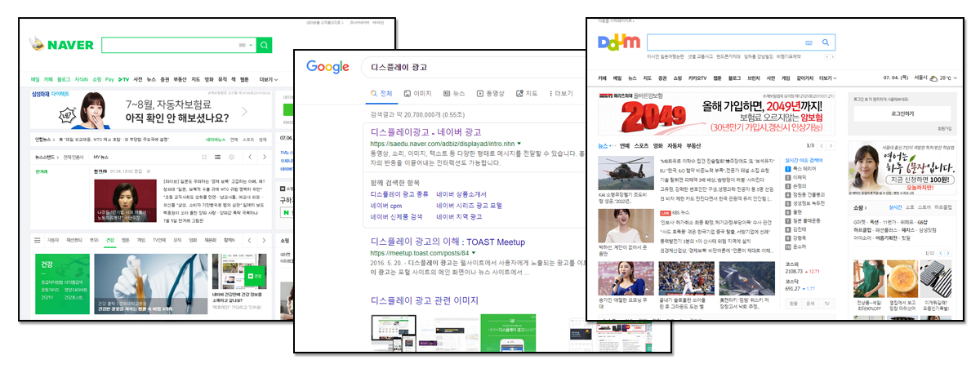Screen dimensions: 980x373
Task: Open related search 네이버 상품소개서
Action: tap(462, 194)
